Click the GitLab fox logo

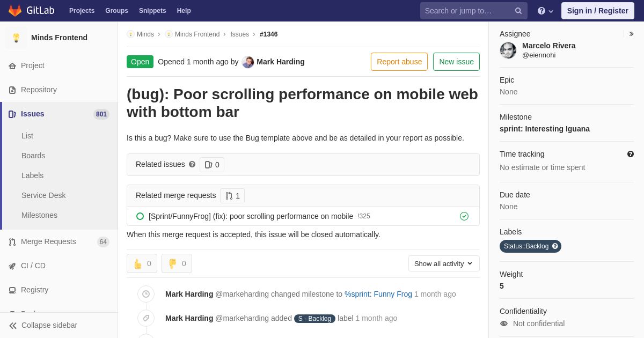click(15, 11)
